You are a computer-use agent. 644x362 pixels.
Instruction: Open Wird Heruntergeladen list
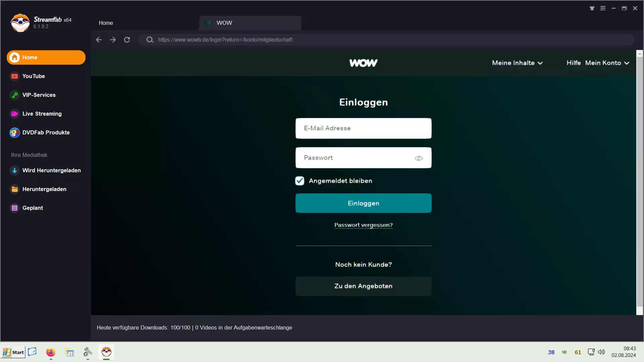click(46, 170)
